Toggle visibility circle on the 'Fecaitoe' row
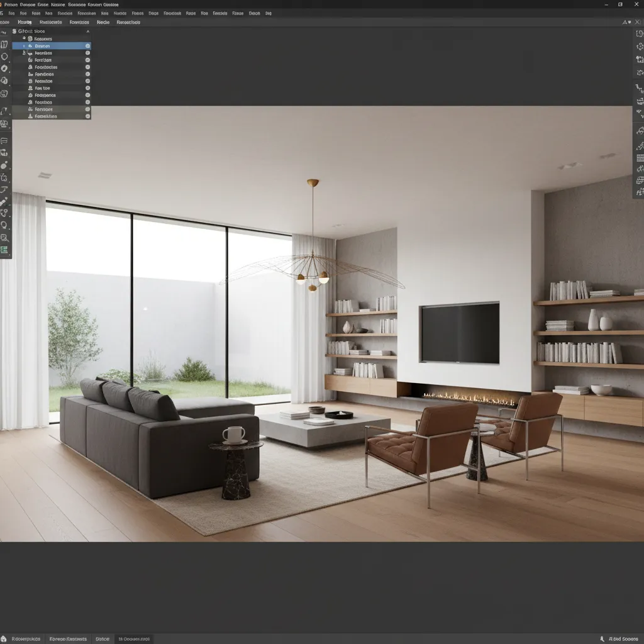The width and height of the screenshot is (644, 644). pos(87,81)
